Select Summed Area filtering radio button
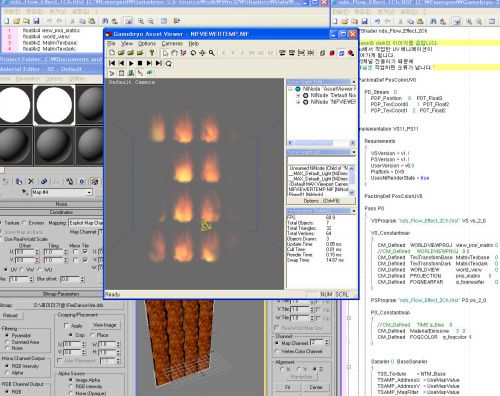Viewport: 500px width, 396px height. 7,342
